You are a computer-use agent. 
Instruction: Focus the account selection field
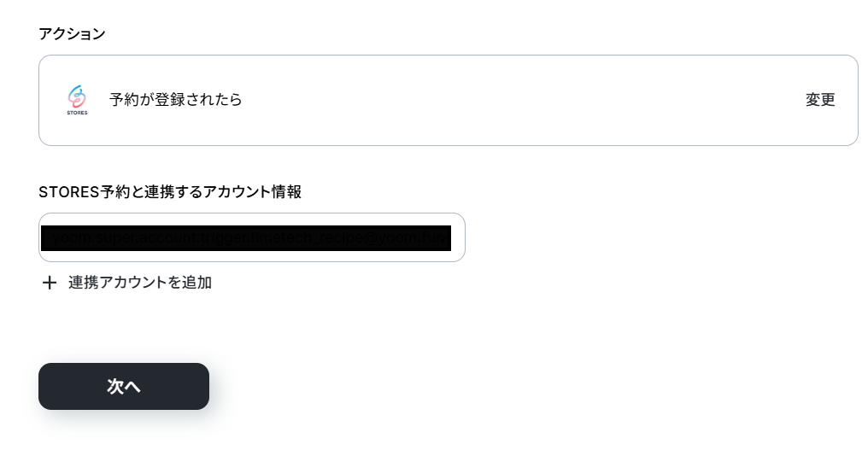(x=252, y=237)
